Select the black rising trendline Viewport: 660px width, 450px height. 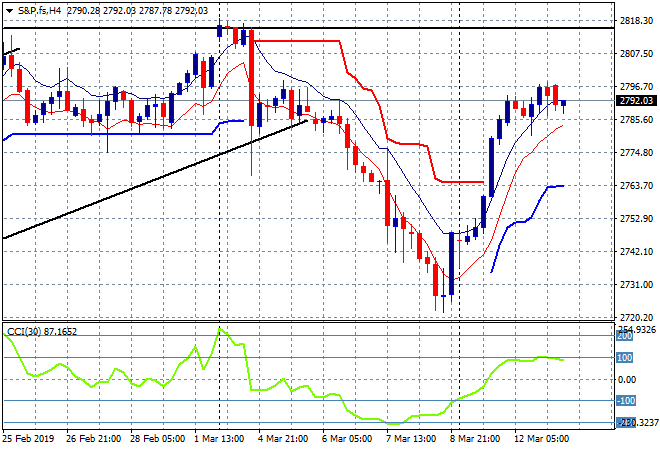[155, 179]
